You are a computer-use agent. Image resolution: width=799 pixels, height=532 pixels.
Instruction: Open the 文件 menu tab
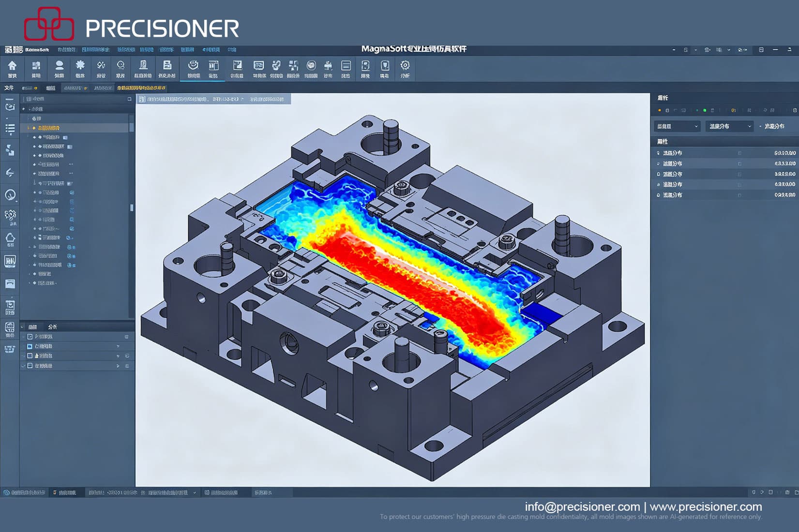[x=9, y=88]
